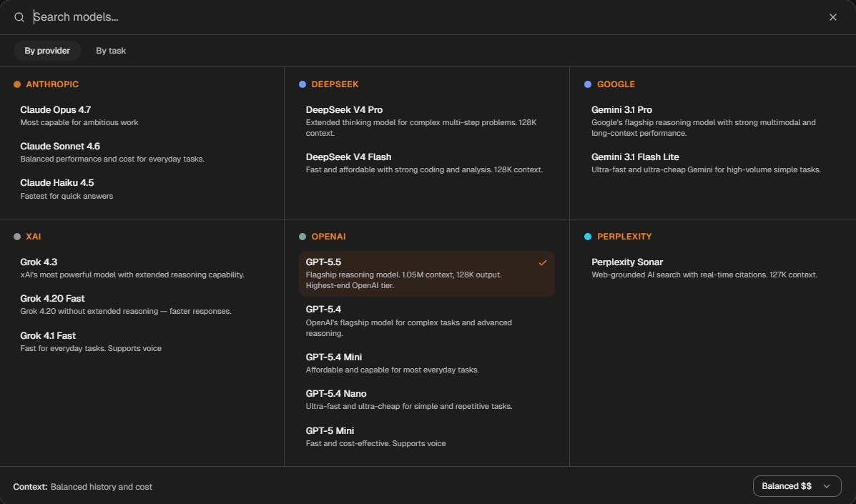Screen dimensions: 856x504
Task: Select Claude Opus 4.7 model
Action: pos(142,116)
